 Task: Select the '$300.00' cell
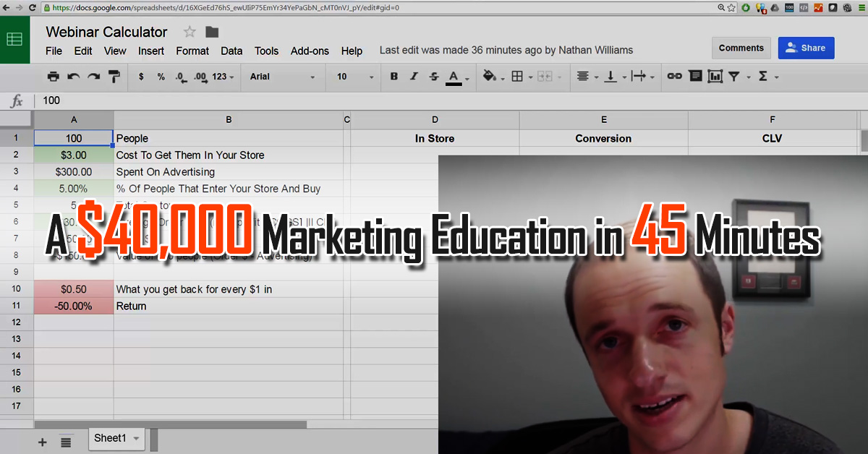point(74,172)
